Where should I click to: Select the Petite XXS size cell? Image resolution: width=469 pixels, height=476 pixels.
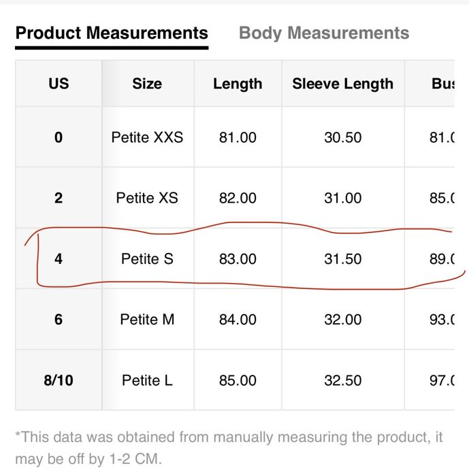coord(147,137)
